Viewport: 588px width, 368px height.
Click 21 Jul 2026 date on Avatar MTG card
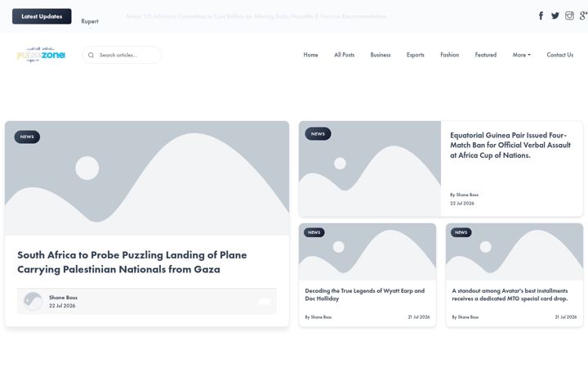[x=566, y=317]
